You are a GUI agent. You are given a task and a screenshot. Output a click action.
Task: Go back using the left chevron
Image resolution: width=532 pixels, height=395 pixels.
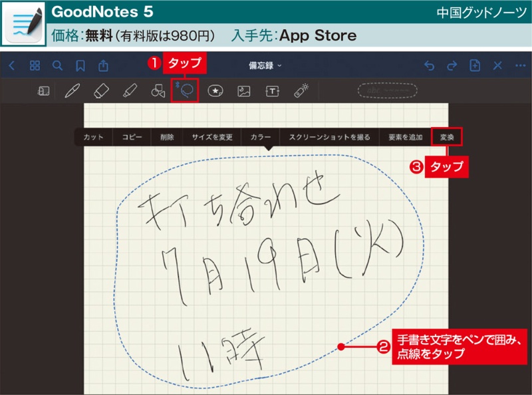[12, 65]
